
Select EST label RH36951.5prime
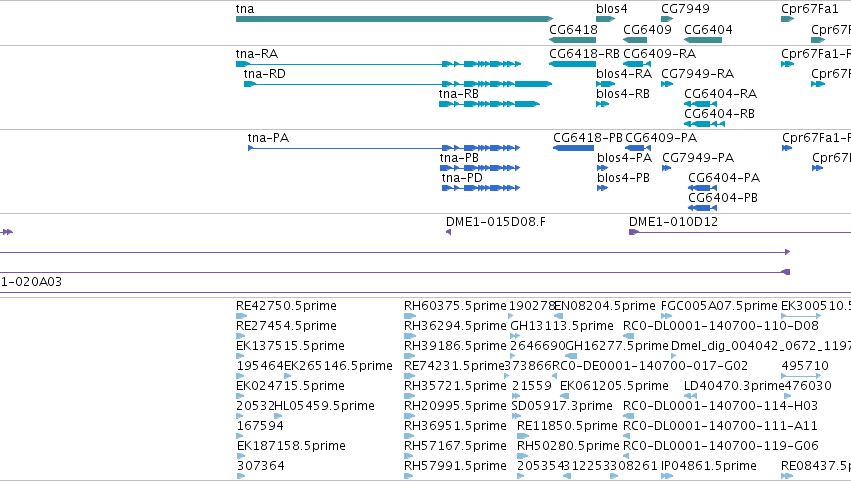455,426
